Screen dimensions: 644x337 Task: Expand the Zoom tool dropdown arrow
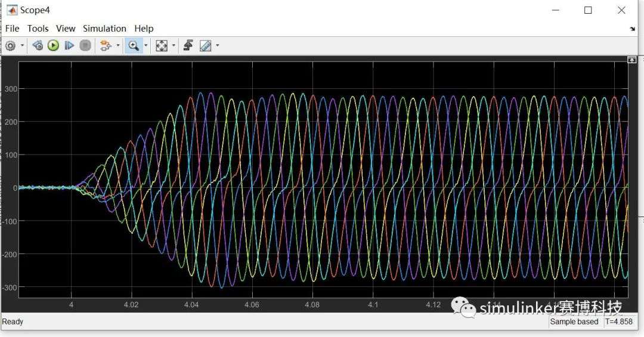145,45
